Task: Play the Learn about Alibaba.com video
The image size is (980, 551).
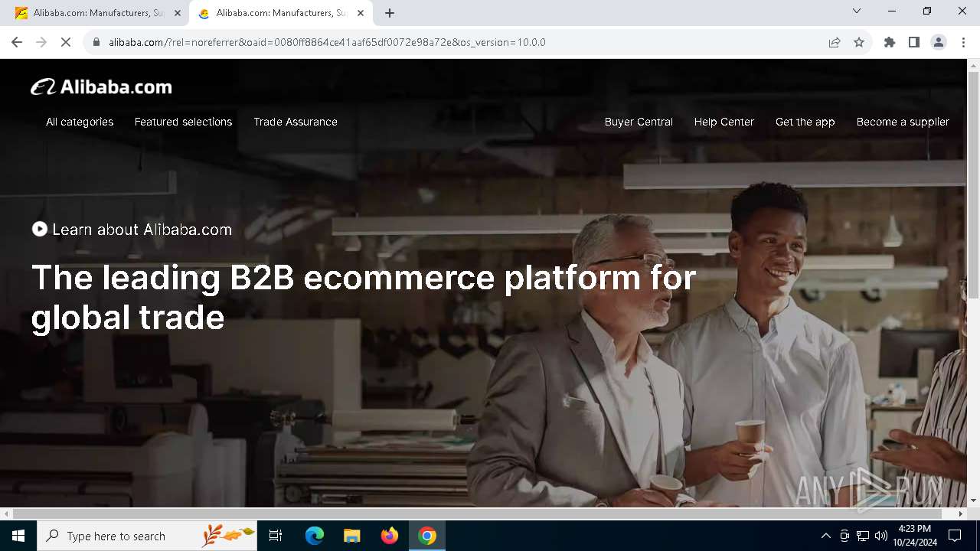Action: [40, 229]
